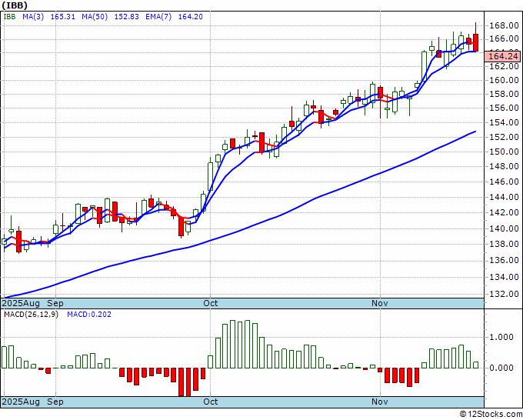
Task: Click the Oct label on price chart axis
Action: click(211, 303)
